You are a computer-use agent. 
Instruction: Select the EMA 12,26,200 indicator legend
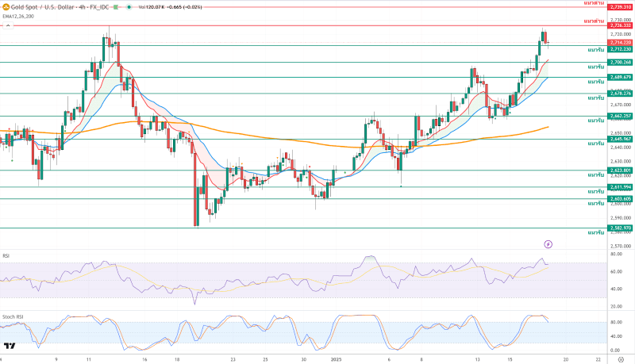(x=18, y=15)
